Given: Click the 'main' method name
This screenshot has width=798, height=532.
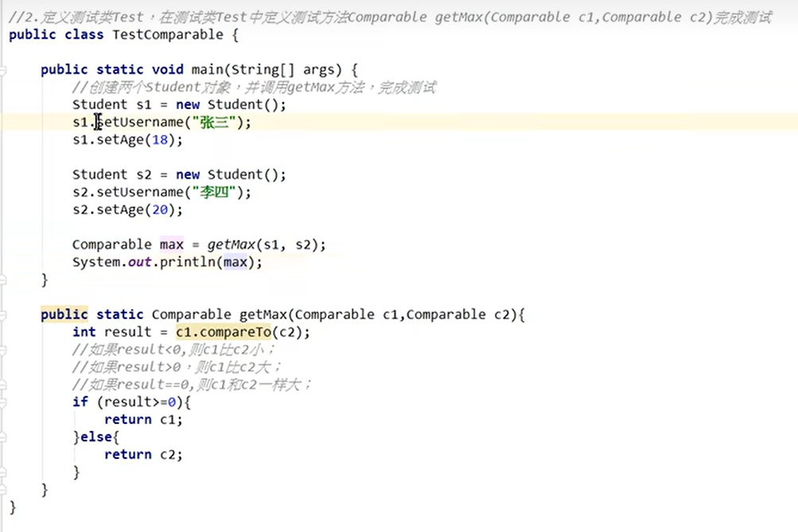Looking at the screenshot, I should pyautogui.click(x=207, y=70).
